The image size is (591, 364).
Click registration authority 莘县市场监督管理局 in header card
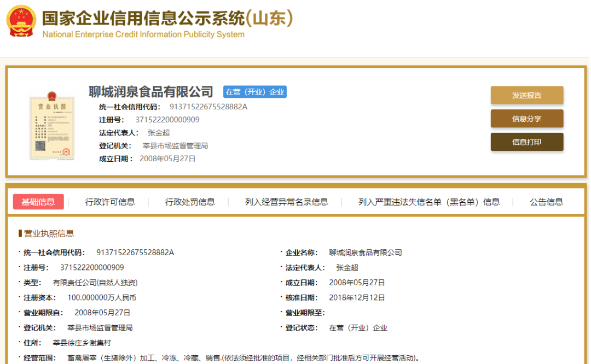pyautogui.click(x=175, y=146)
